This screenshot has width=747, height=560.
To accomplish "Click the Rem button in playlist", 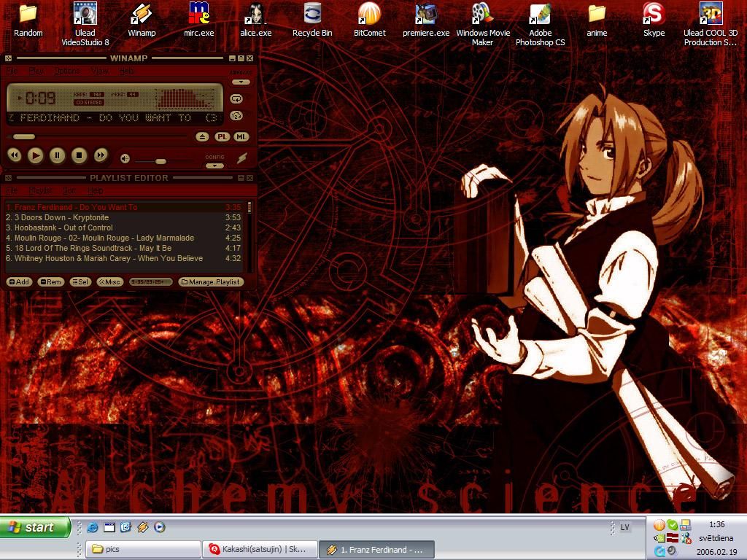I will click(51, 282).
